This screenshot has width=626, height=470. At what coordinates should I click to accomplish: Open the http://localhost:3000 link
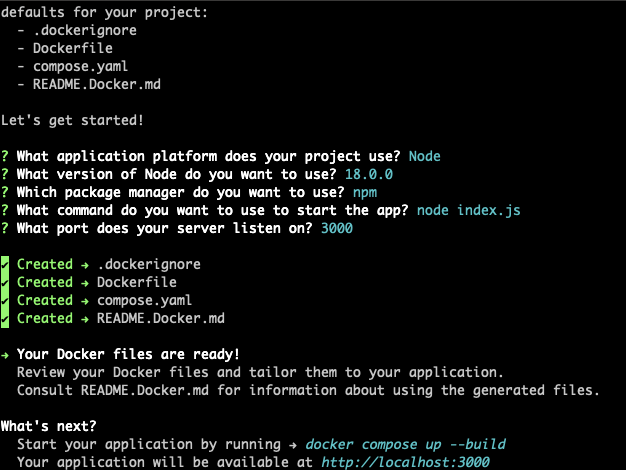(405, 462)
